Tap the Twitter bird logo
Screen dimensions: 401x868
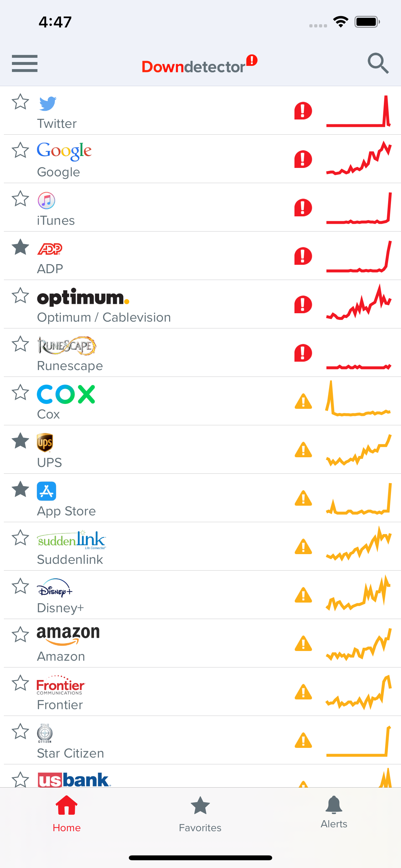47,103
